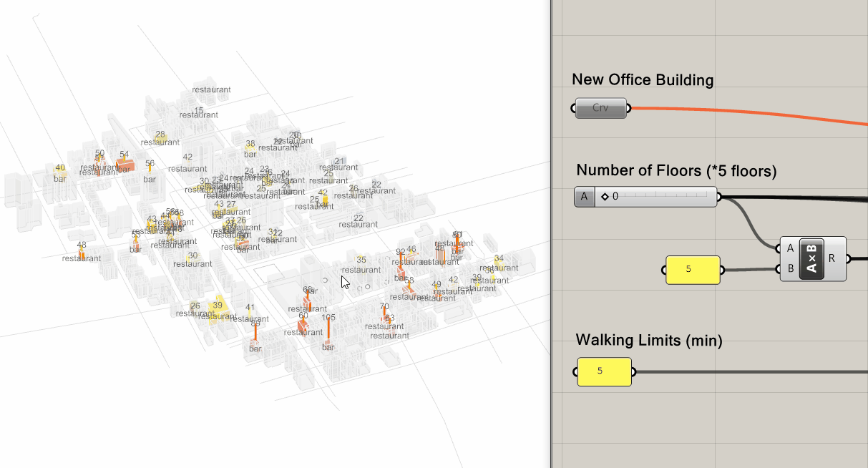Click output grip of the Walking Limits panel

[x=634, y=371]
